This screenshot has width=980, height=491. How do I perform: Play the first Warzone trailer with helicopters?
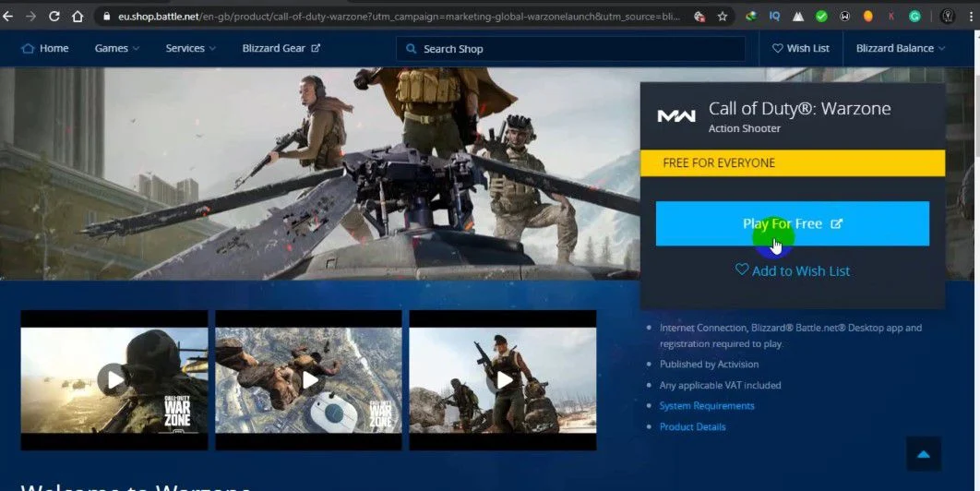point(114,379)
